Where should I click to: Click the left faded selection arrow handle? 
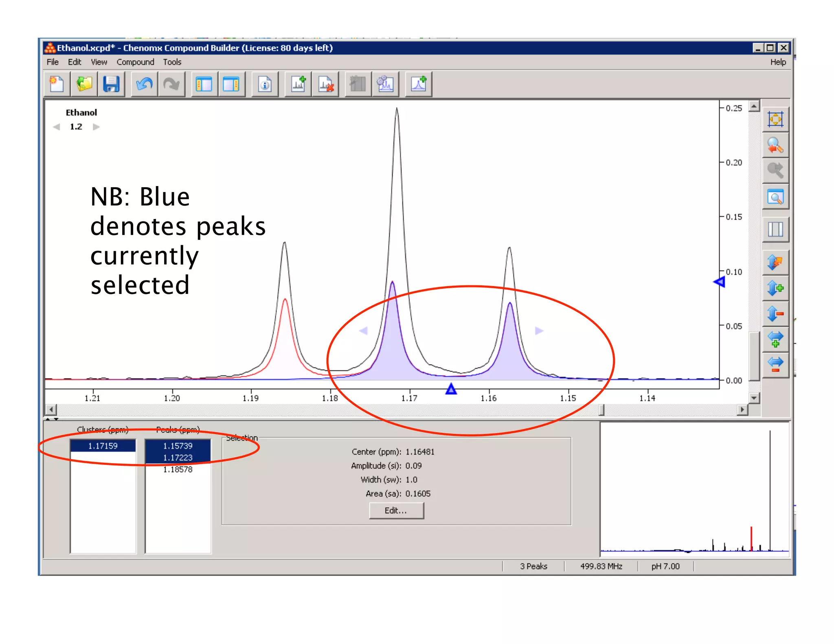[x=364, y=331]
